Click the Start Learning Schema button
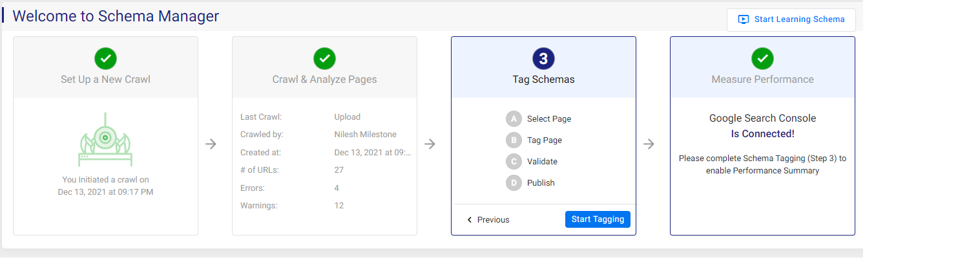This screenshot has width=980, height=275. [x=791, y=19]
